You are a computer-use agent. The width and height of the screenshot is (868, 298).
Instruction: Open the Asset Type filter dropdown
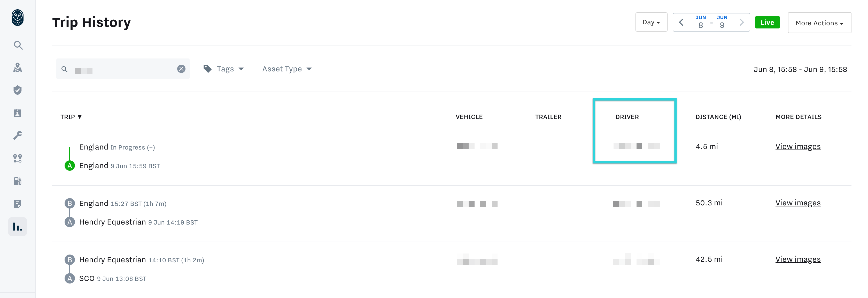(x=287, y=69)
